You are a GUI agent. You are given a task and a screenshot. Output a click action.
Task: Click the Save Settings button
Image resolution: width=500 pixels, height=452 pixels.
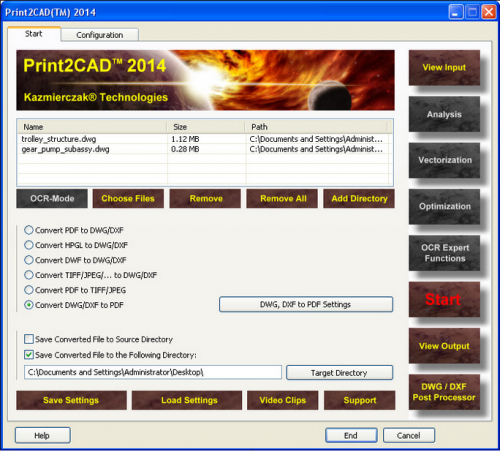tap(71, 400)
